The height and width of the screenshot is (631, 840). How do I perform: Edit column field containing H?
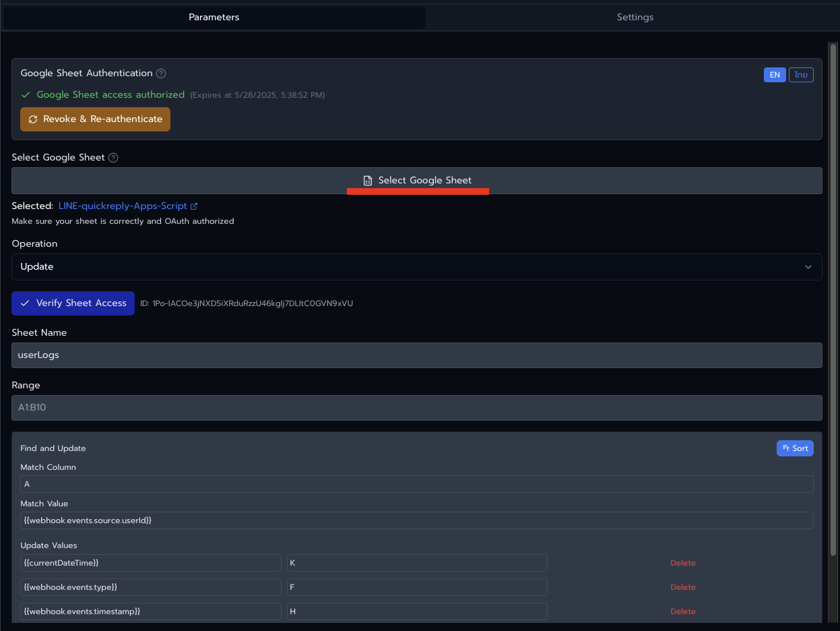click(417, 611)
